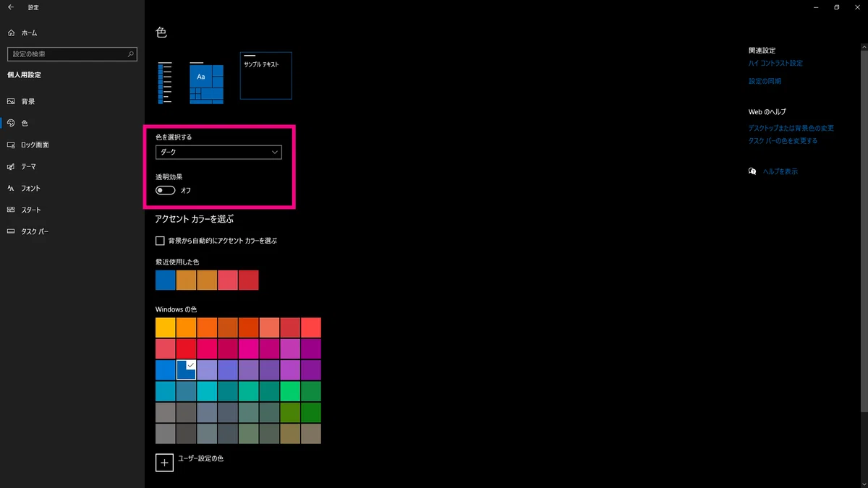Click the タスク バー taskbar icon
Viewport: 868px width, 488px height.
click(11, 231)
